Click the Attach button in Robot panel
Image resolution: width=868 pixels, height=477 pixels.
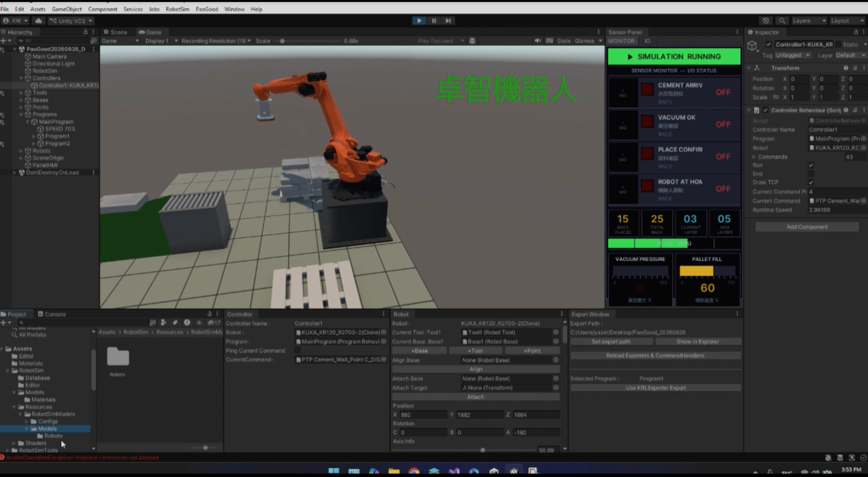pos(475,397)
